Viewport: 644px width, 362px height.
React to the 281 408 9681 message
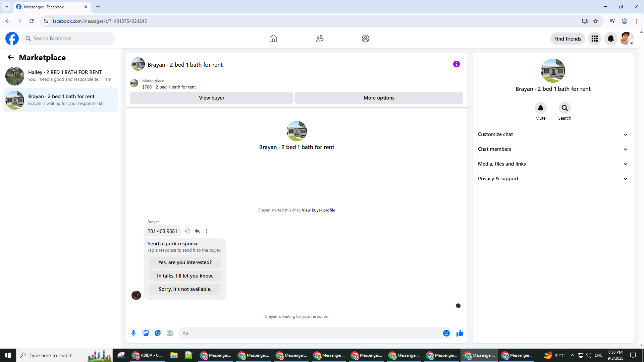point(188,231)
